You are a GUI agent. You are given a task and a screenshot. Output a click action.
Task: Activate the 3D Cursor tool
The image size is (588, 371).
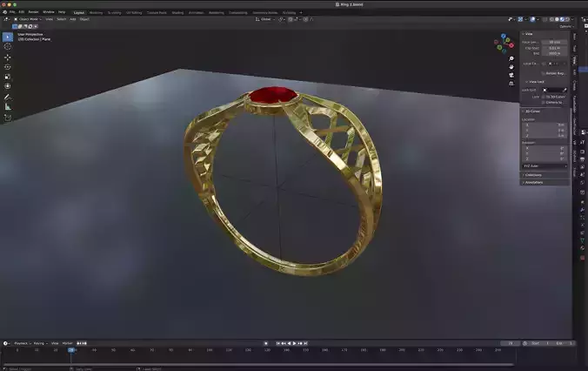tap(8, 46)
